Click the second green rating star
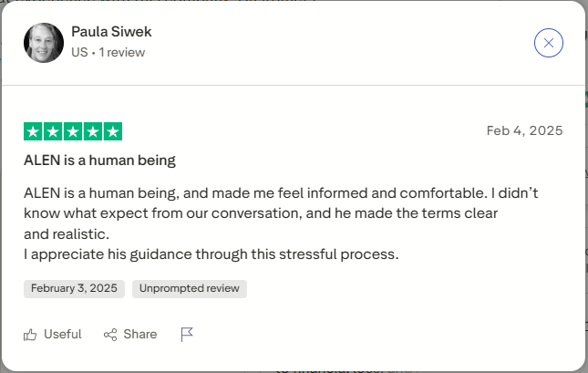Image resolution: width=588 pixels, height=373 pixels. tap(53, 131)
